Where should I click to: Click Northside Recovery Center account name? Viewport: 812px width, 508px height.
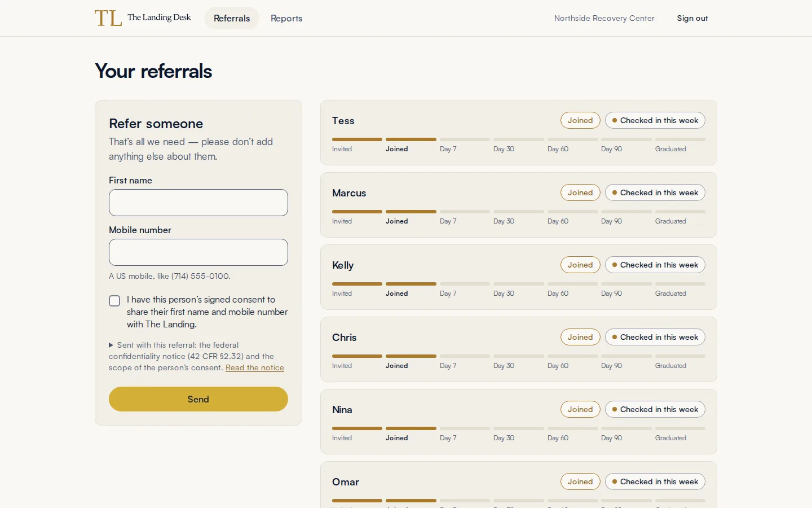(604, 18)
